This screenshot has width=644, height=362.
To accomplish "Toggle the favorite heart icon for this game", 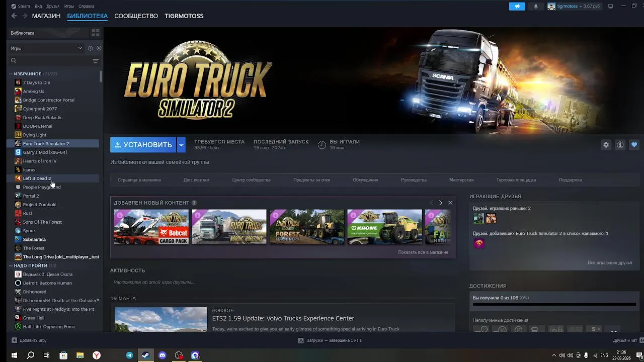I will (x=634, y=145).
